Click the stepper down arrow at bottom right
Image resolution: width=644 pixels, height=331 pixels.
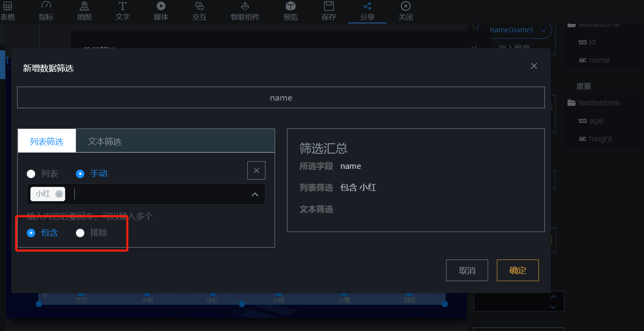coord(553,307)
